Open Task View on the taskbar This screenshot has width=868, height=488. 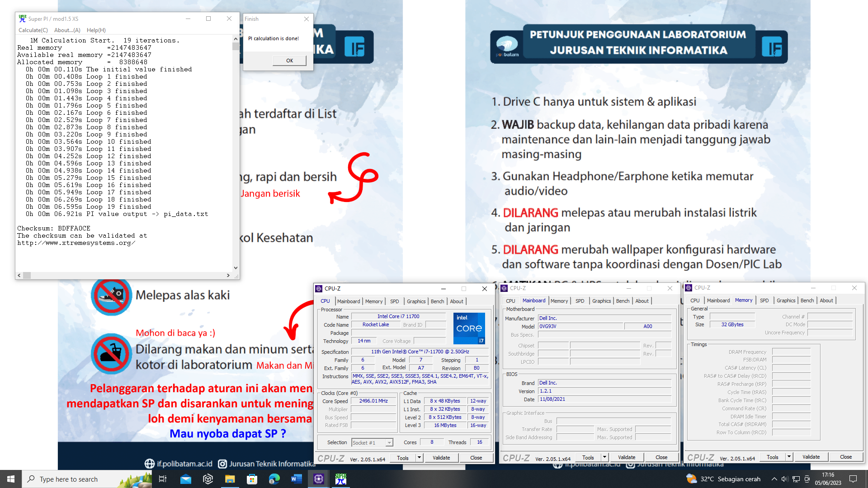click(x=163, y=479)
